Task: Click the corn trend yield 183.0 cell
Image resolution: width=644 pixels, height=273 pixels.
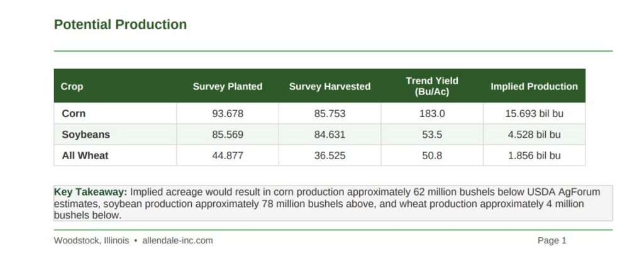Action: pos(432,114)
